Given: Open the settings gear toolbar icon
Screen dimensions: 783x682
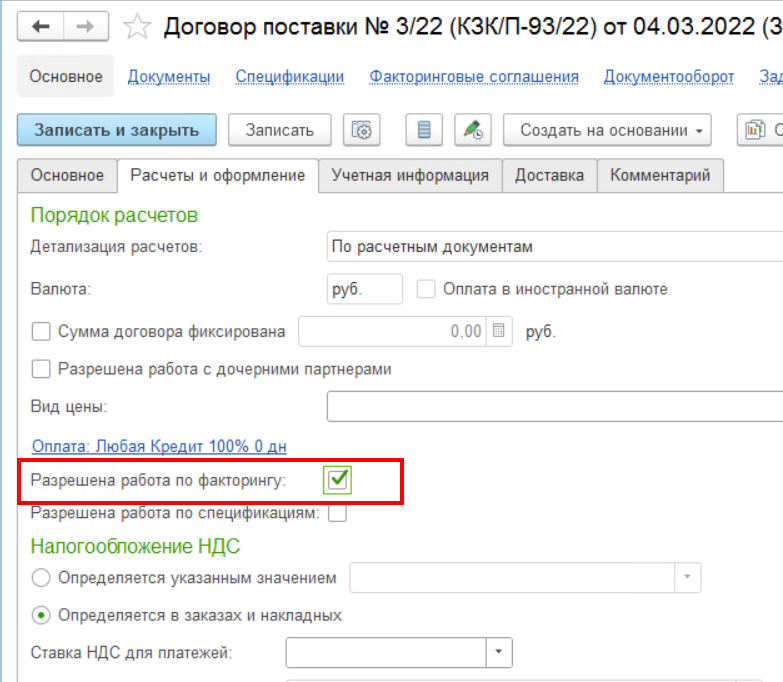Looking at the screenshot, I should click(362, 130).
